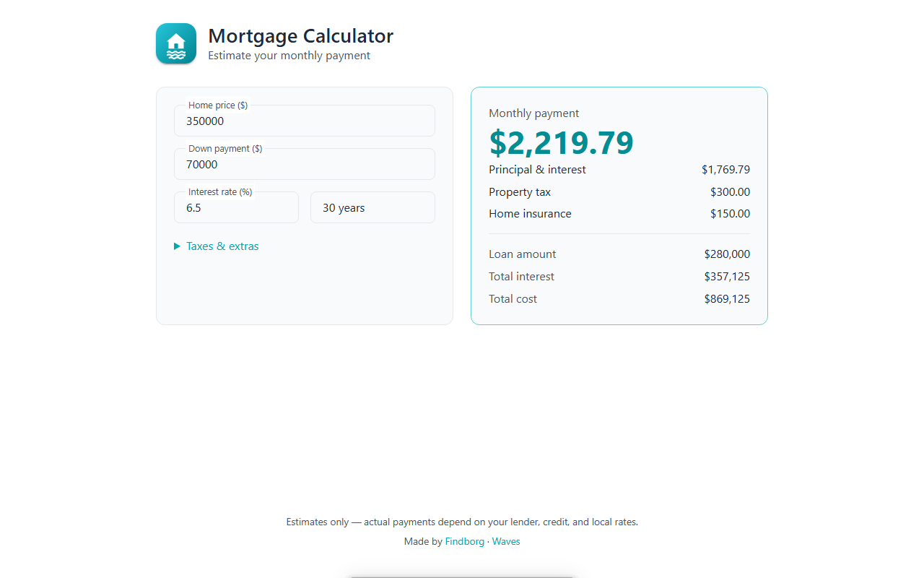Click the Home insurance amount $150.00

pyautogui.click(x=730, y=214)
